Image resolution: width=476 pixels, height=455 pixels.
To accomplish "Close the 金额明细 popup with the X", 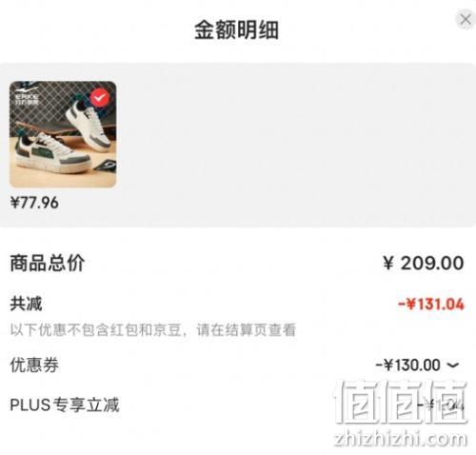I will (x=466, y=20).
